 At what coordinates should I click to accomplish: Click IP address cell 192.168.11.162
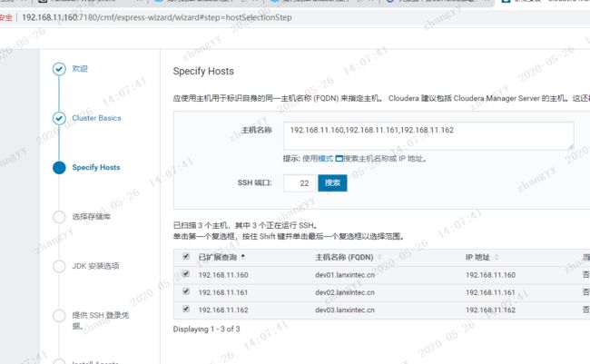coord(490,310)
